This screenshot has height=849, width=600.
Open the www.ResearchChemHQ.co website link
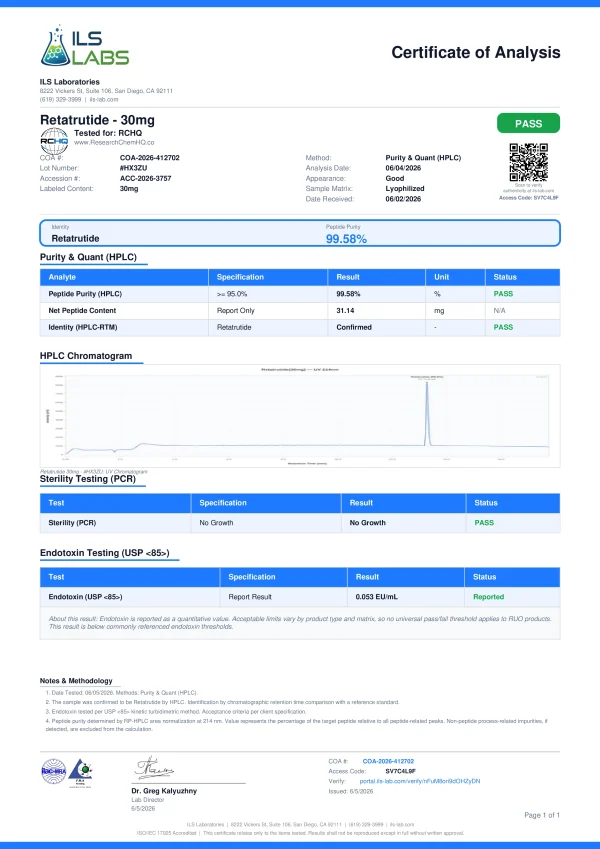click(x=114, y=142)
